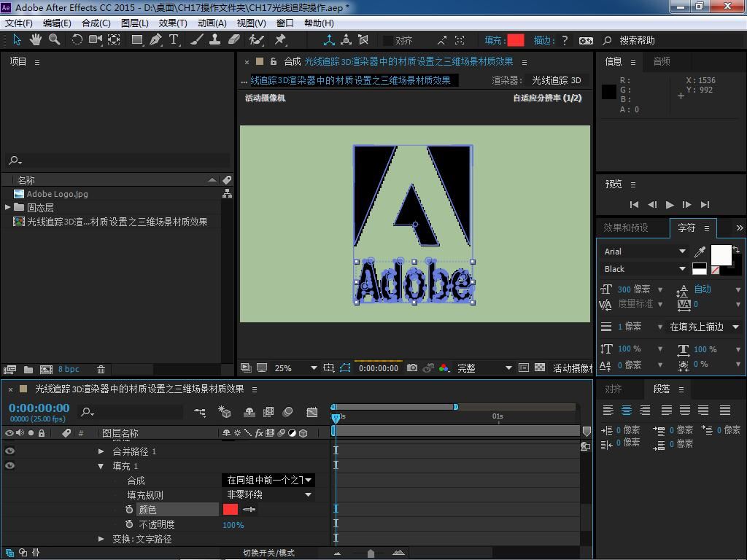Toggle motion blur for the timeline
The height and width of the screenshot is (560, 747).
[x=287, y=412]
